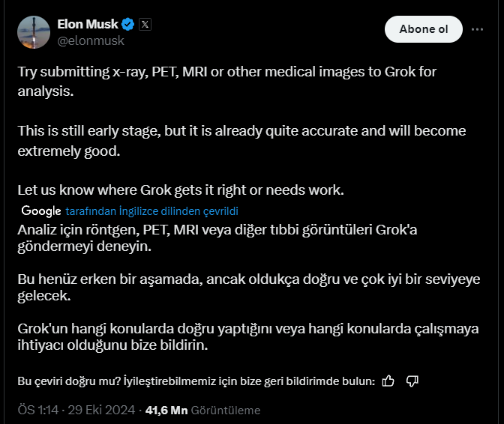
Task: Click the Google logo above translation
Action: 40,211
